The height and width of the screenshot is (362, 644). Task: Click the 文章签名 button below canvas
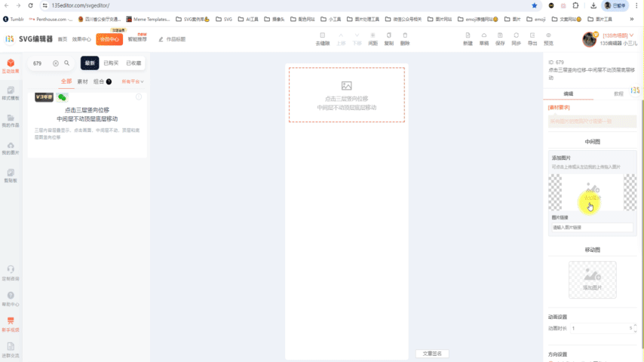pos(432,354)
